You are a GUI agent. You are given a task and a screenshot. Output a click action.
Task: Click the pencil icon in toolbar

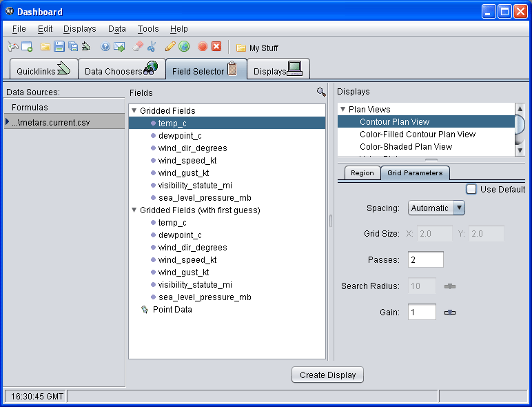[170, 47]
